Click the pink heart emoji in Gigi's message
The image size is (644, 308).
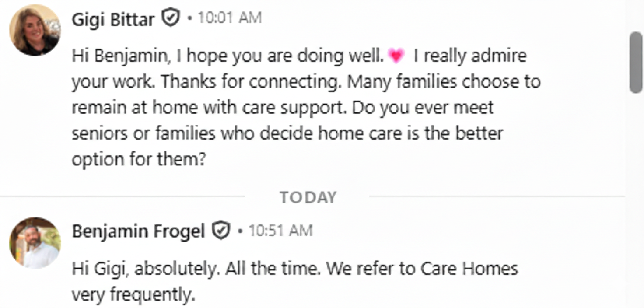tap(396, 56)
